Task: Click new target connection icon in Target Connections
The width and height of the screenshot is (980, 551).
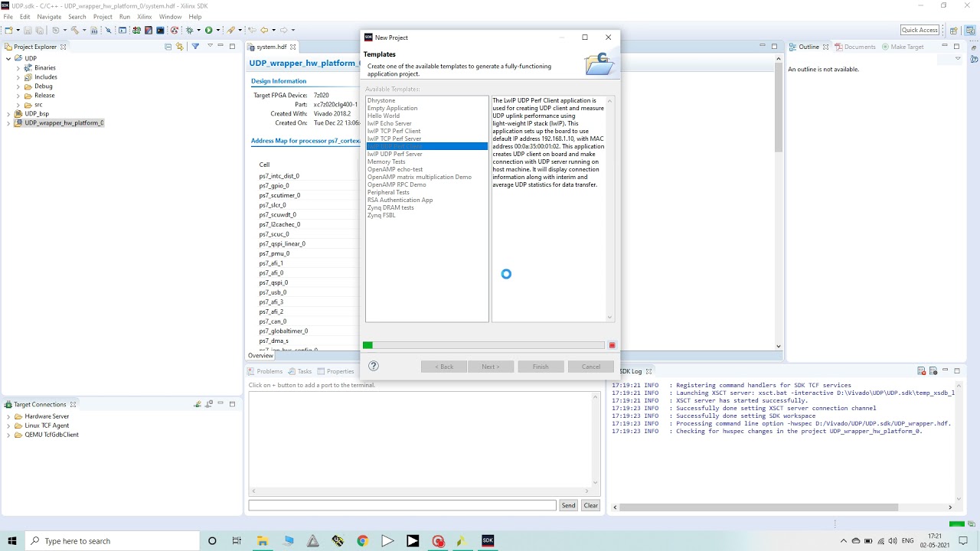Action: [198, 404]
